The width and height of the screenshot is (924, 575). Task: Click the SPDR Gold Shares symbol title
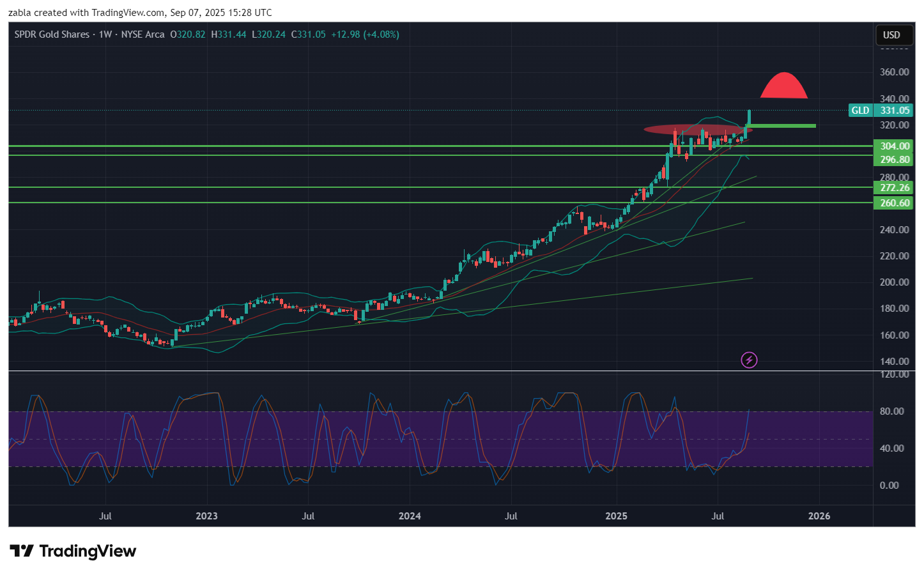[x=52, y=34]
